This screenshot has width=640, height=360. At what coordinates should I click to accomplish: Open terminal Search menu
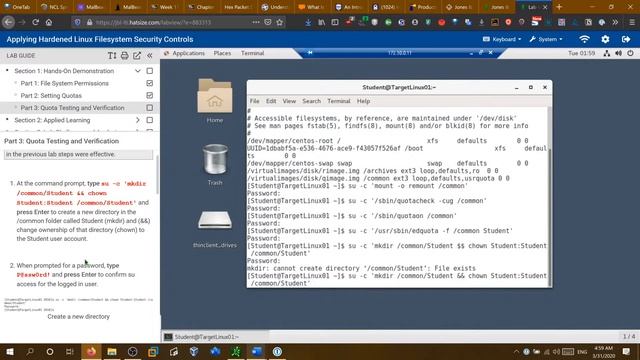click(311, 101)
